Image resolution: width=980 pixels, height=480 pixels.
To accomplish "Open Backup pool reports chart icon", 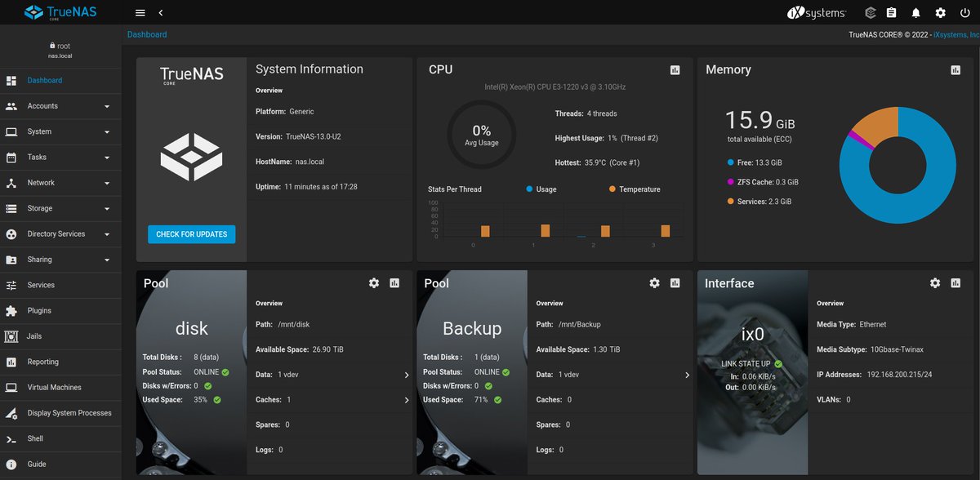I will pos(675,283).
